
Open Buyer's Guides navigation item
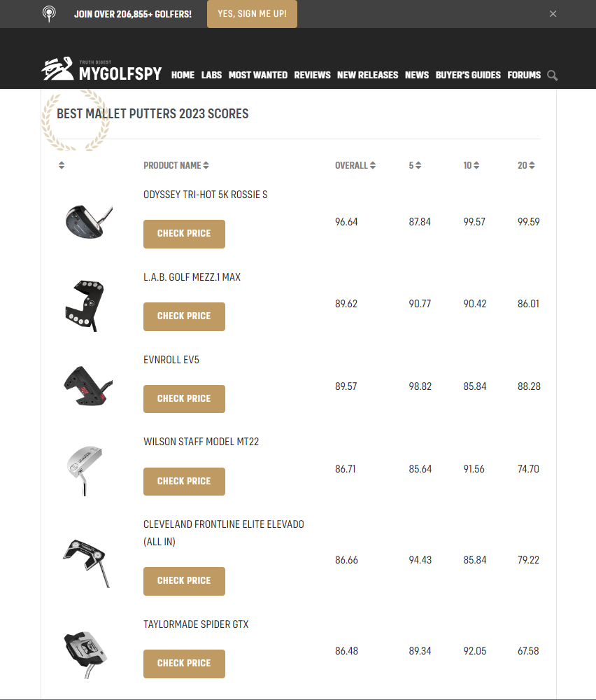coord(468,75)
